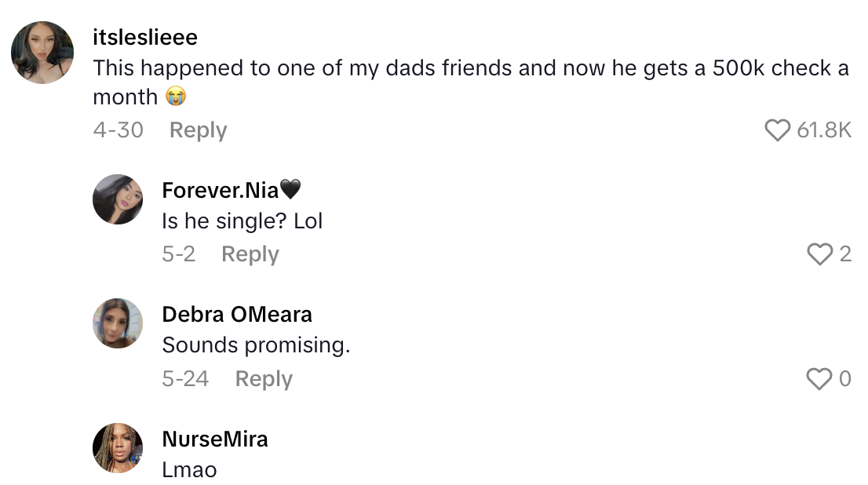Open itsleslieee's profile picture
Image resolution: width=868 pixels, height=485 pixels.
[x=42, y=53]
